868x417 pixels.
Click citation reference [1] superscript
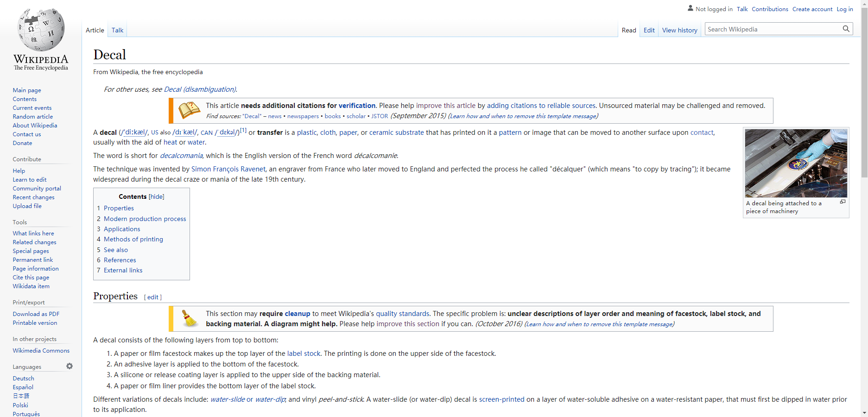[243, 130]
